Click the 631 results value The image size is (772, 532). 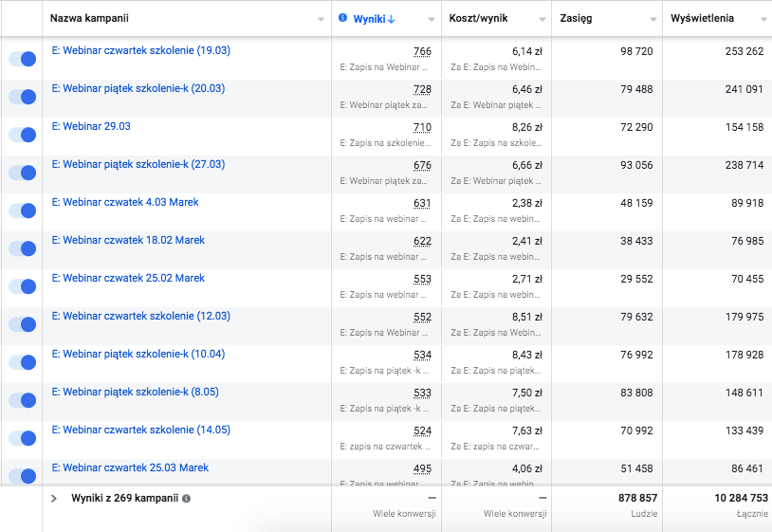coord(422,203)
